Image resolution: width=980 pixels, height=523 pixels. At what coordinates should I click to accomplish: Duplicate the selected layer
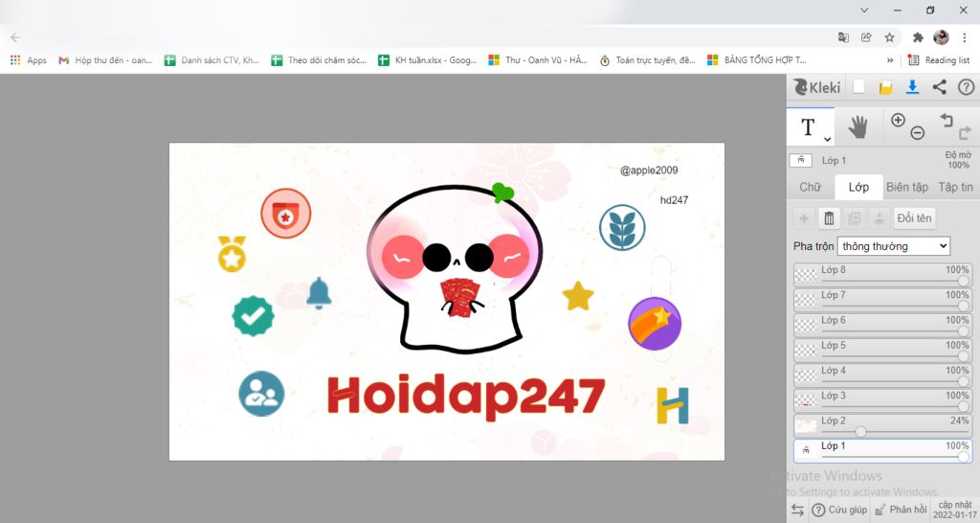pos(854,218)
